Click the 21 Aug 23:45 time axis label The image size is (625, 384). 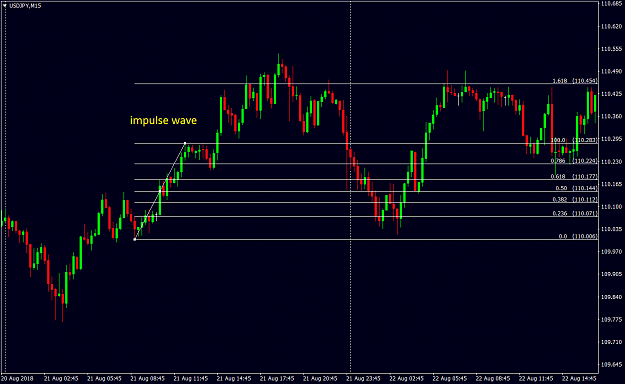[364, 378]
